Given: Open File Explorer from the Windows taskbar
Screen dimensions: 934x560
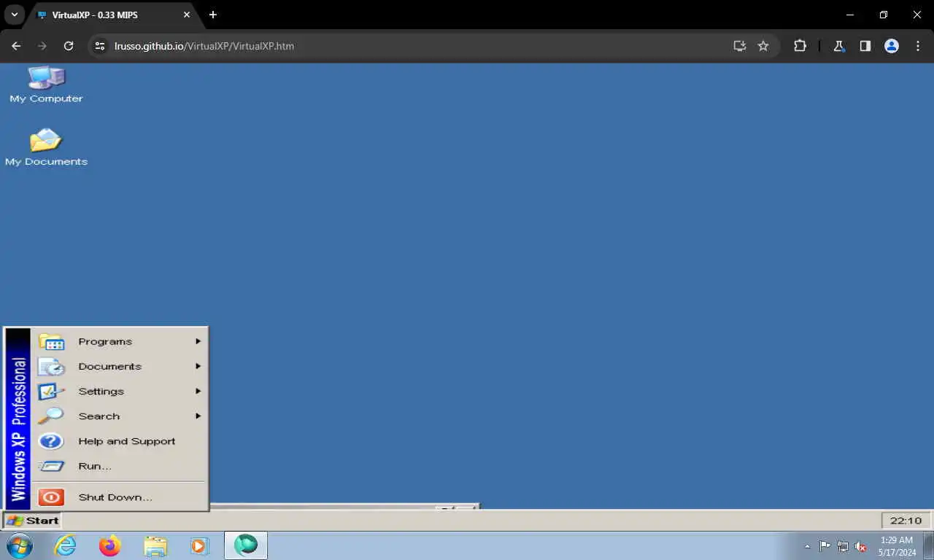Looking at the screenshot, I should click(155, 545).
